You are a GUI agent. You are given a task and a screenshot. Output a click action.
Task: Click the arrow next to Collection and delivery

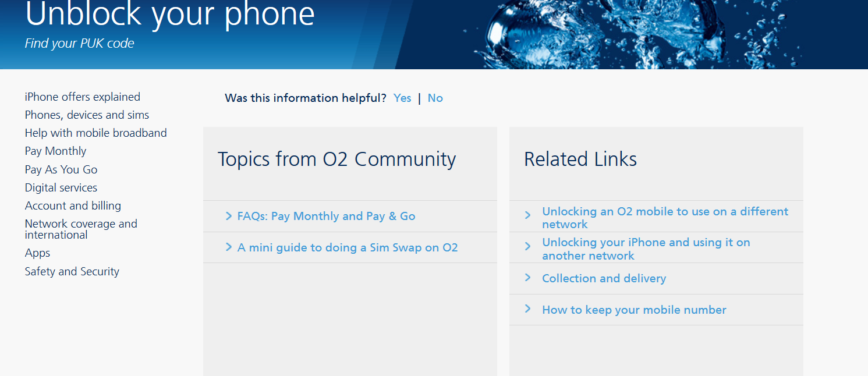pyautogui.click(x=529, y=278)
